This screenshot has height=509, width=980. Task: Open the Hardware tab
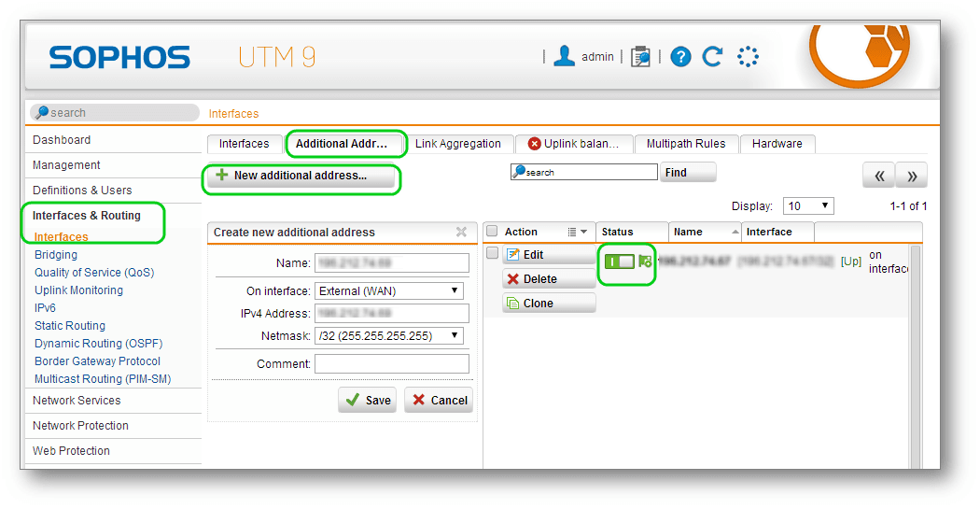(x=777, y=144)
